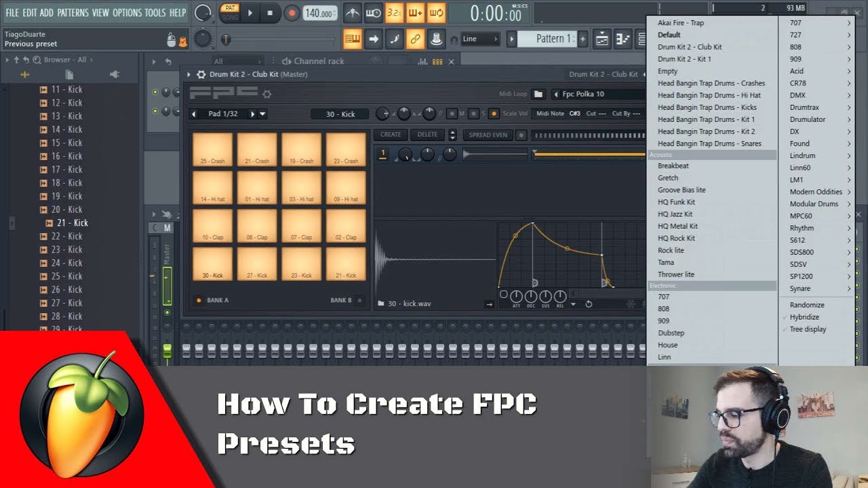Viewport: 868px width, 488px height.
Task: Click the browser file page icon
Action: click(x=69, y=74)
